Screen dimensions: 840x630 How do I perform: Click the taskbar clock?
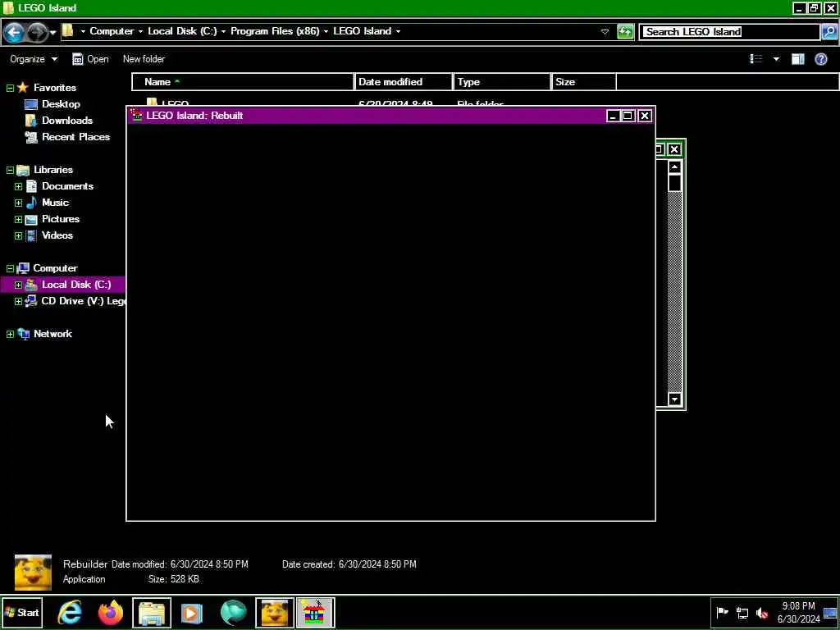(798, 612)
